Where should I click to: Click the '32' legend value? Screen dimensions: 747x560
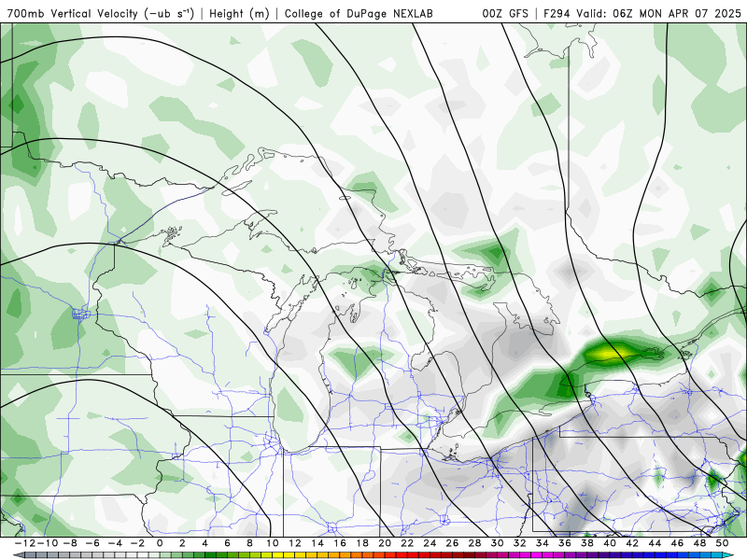pos(520,543)
